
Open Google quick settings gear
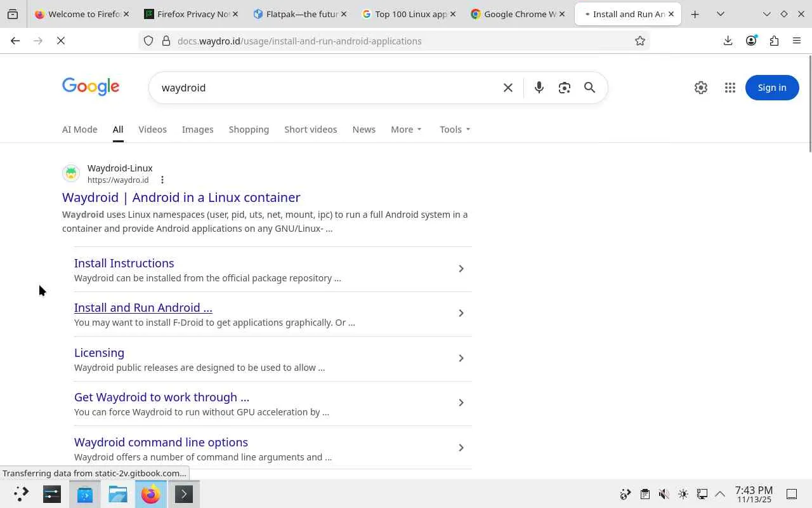701,88
